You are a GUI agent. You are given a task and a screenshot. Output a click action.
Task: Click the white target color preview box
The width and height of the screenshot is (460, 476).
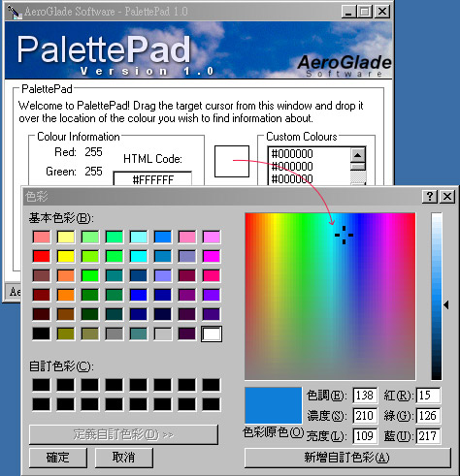(x=232, y=161)
